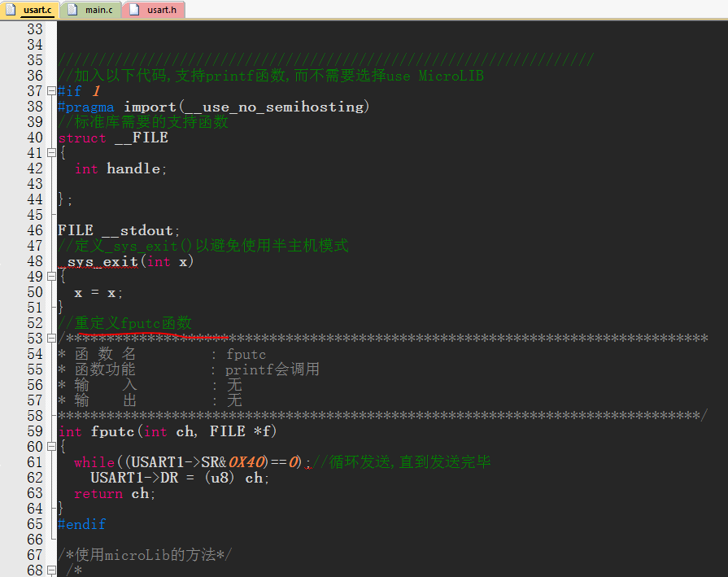Collapse the struct body fold at line 41
728x577 pixels.
point(51,152)
